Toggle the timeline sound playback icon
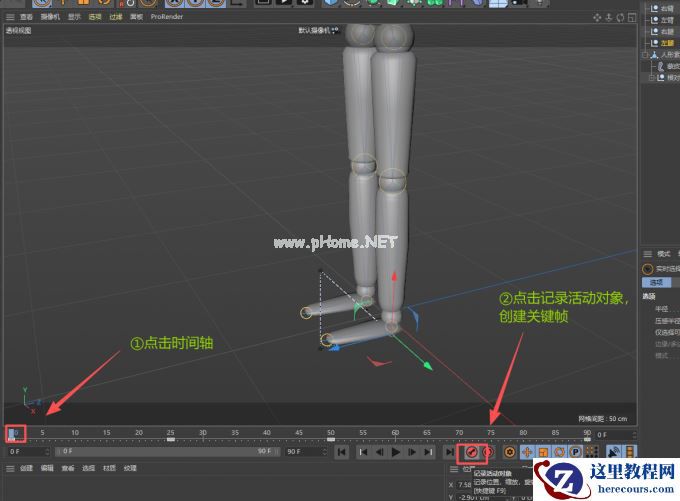This screenshot has width=680, height=501. pyautogui.click(x=613, y=452)
